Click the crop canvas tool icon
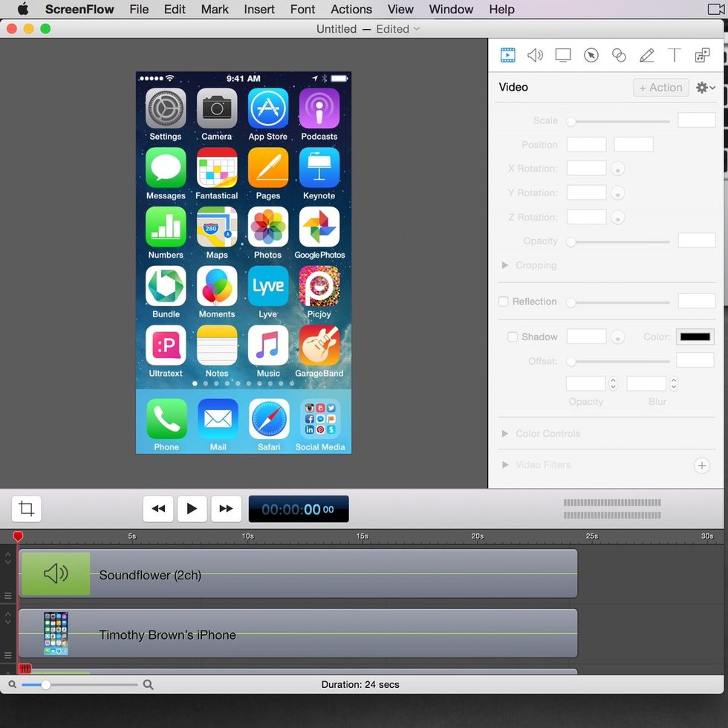 (x=27, y=509)
